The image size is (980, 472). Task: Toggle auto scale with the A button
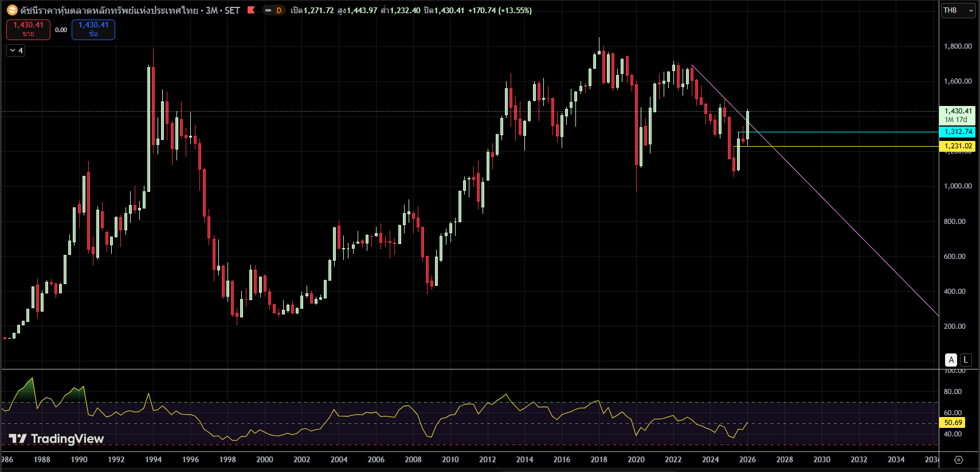pos(951,360)
